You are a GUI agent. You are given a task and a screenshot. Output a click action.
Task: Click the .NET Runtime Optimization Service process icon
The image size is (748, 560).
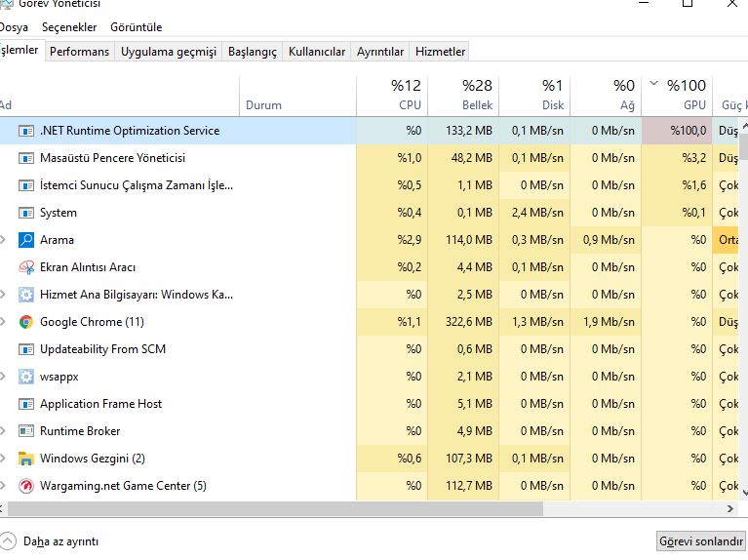(x=25, y=131)
